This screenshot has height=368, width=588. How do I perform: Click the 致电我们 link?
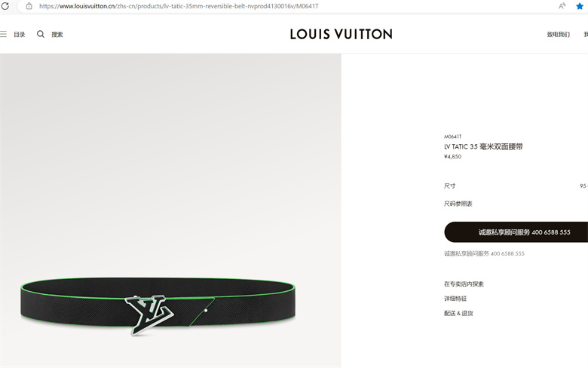coord(559,35)
